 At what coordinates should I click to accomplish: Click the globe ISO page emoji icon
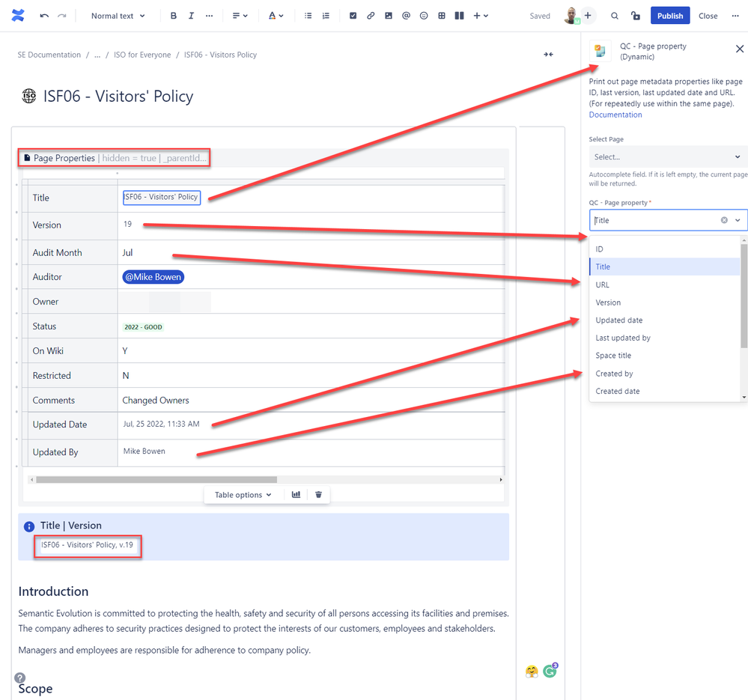[x=29, y=96]
